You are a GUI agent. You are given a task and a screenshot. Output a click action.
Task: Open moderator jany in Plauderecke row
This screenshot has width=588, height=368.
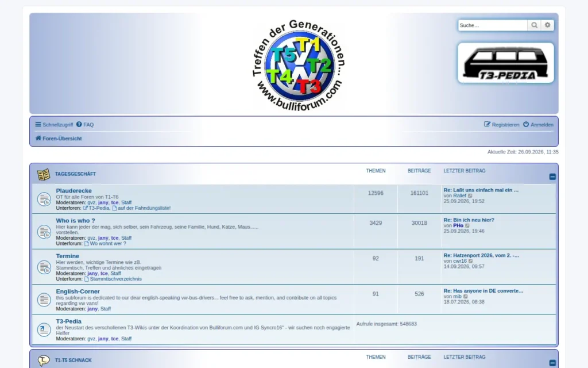click(x=103, y=202)
